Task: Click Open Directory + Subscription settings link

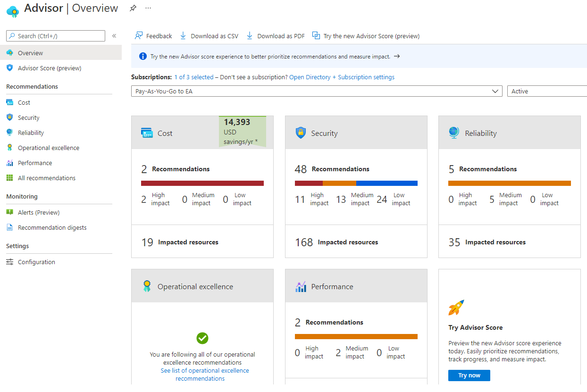Action: [x=342, y=77]
